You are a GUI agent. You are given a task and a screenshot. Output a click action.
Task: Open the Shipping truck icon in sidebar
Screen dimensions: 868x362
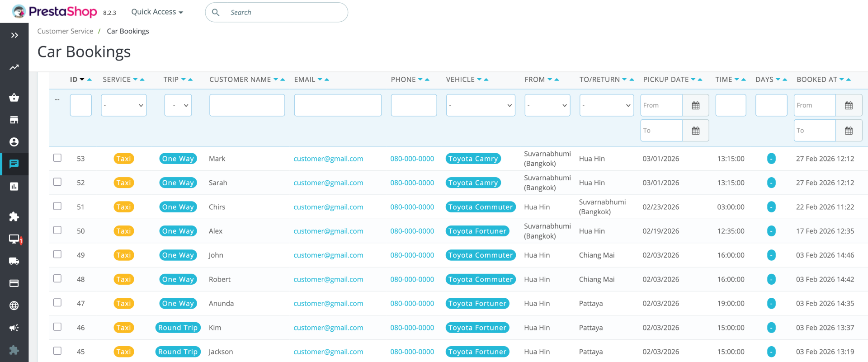point(14,261)
